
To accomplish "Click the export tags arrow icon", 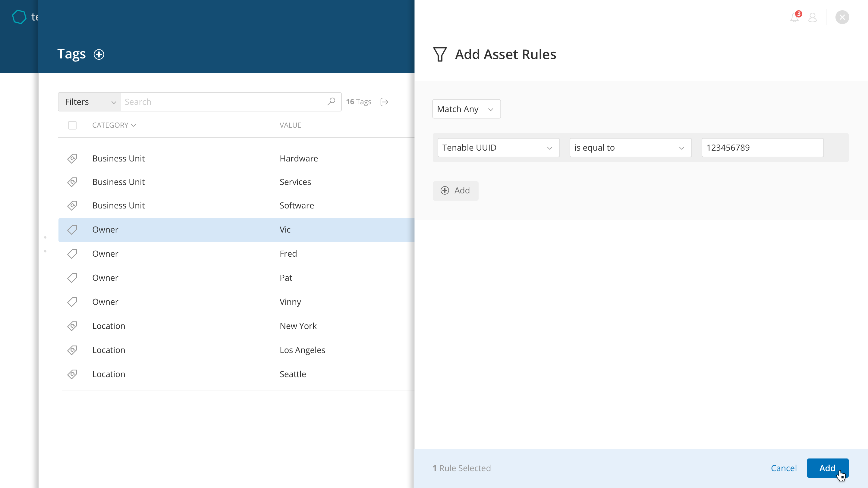I will (x=384, y=102).
